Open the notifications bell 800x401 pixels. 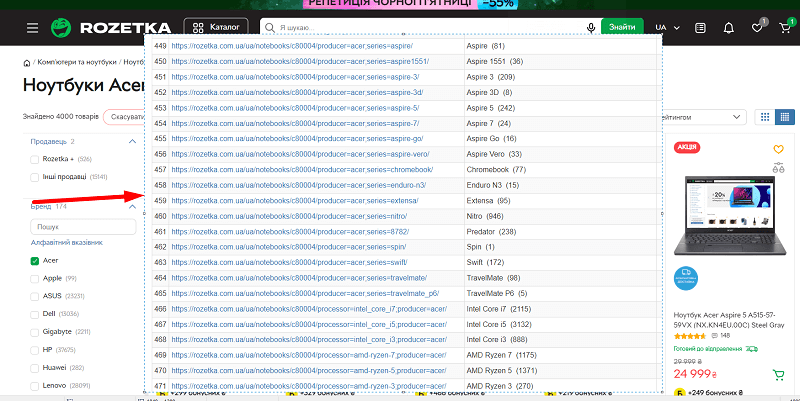pos(729,28)
